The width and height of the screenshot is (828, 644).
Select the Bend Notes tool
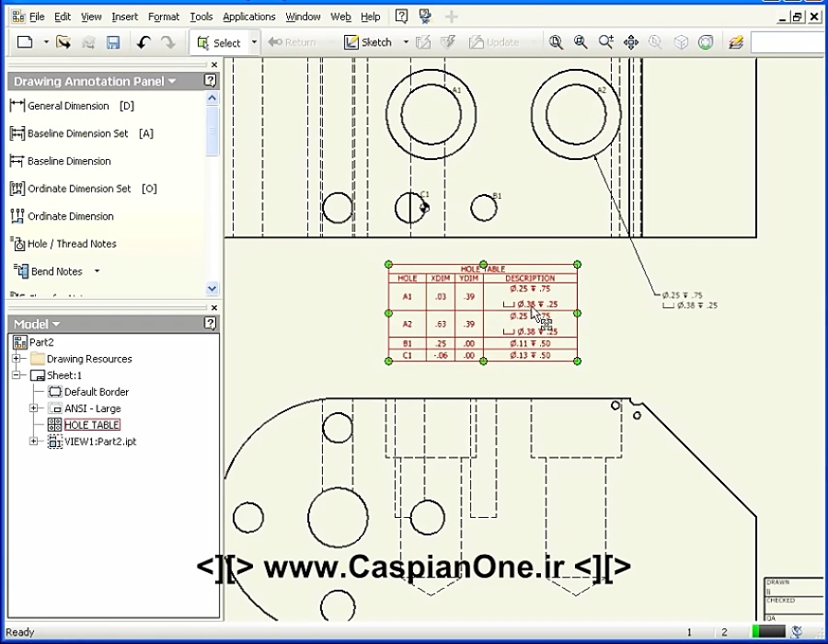[55, 270]
